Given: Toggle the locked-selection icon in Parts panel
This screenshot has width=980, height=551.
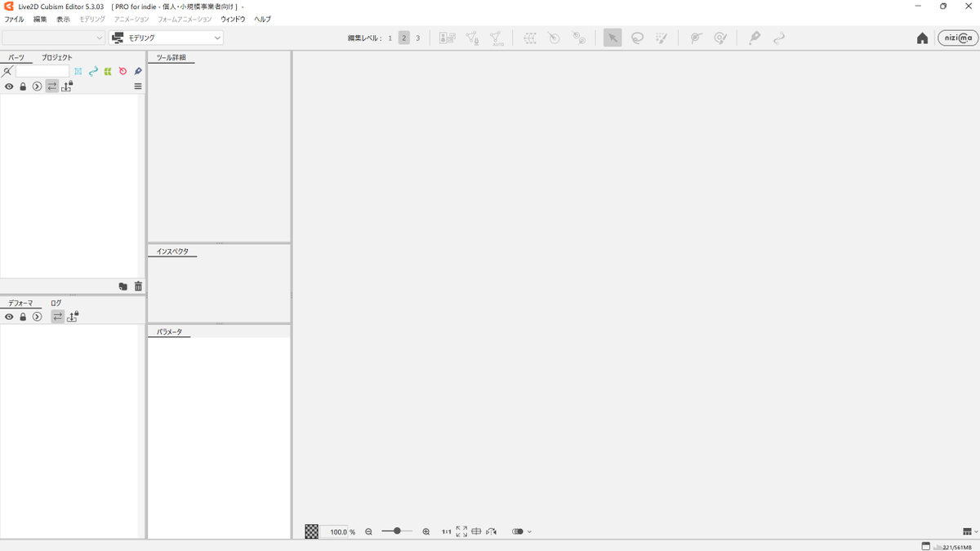Looking at the screenshot, I should [x=67, y=86].
